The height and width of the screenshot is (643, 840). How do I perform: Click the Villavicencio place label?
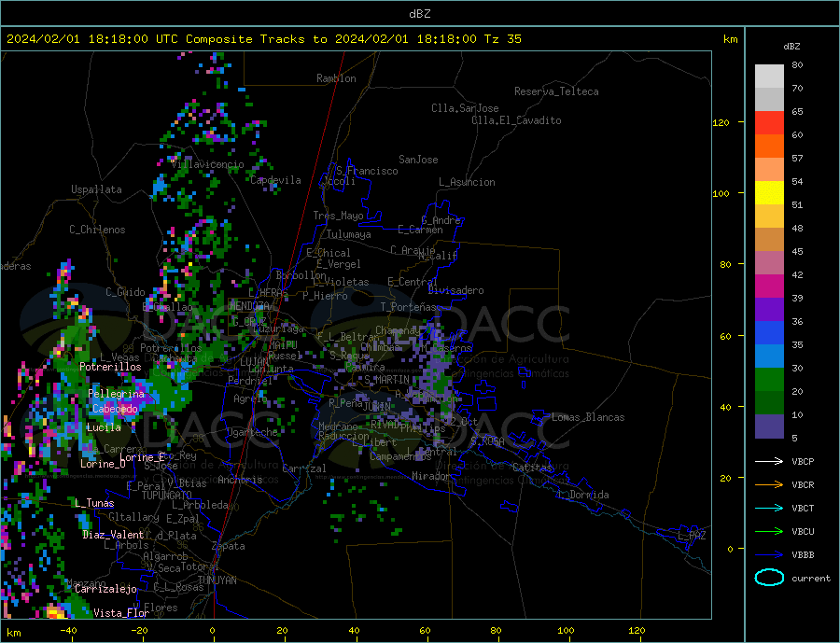click(208, 164)
